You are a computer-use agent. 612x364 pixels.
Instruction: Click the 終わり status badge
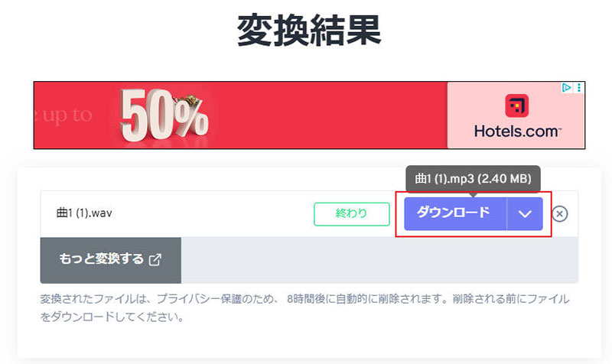click(352, 214)
